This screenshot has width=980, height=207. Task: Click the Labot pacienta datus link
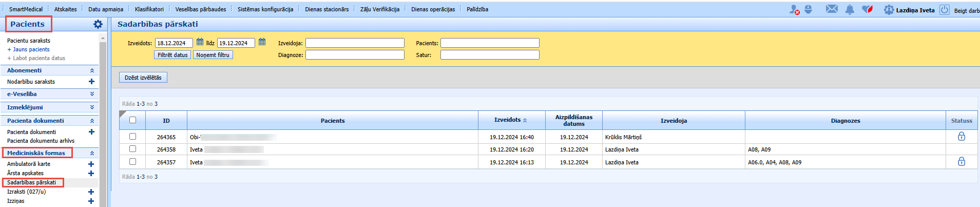(36, 58)
